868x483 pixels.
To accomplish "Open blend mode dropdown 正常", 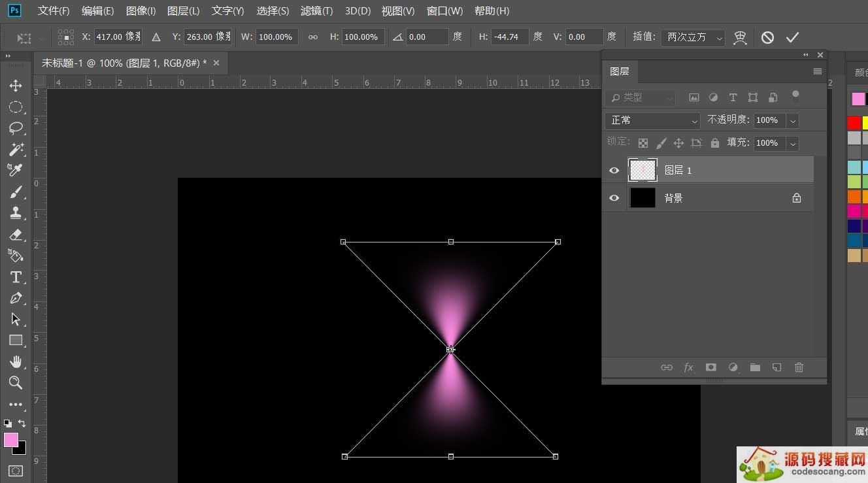I will click(652, 120).
